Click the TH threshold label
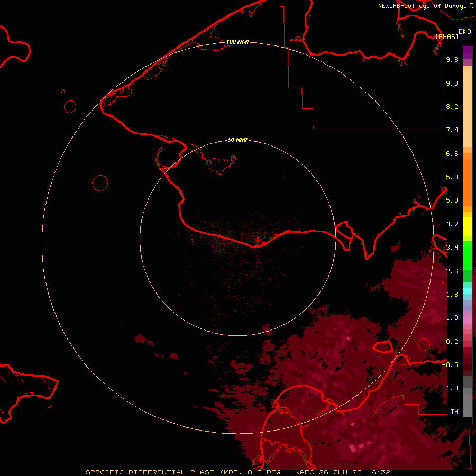 tap(454, 412)
